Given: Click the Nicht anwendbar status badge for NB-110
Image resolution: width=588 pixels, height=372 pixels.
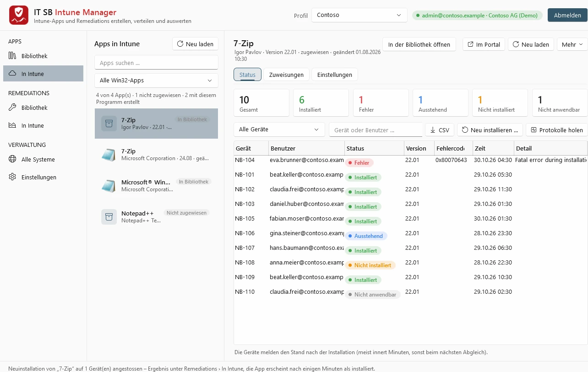Looking at the screenshot, I should (x=373, y=295).
